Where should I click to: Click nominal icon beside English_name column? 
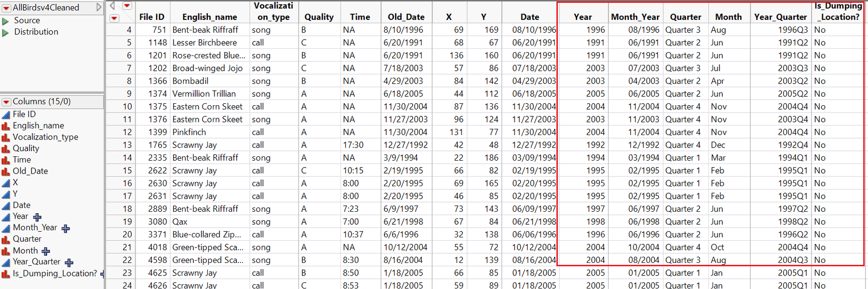(6, 126)
